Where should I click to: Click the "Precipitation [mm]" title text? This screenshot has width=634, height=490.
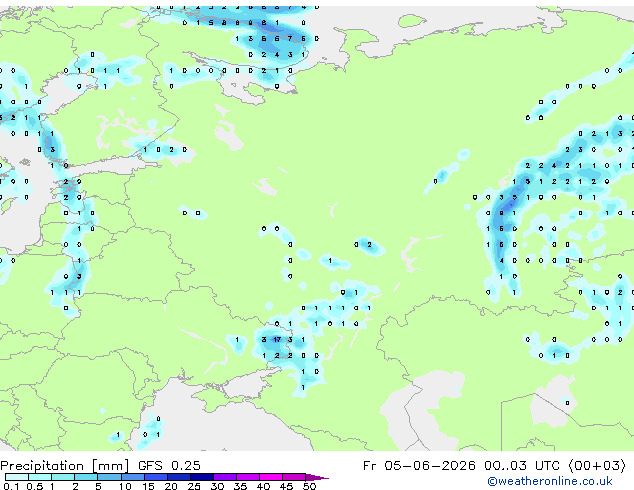point(65,466)
